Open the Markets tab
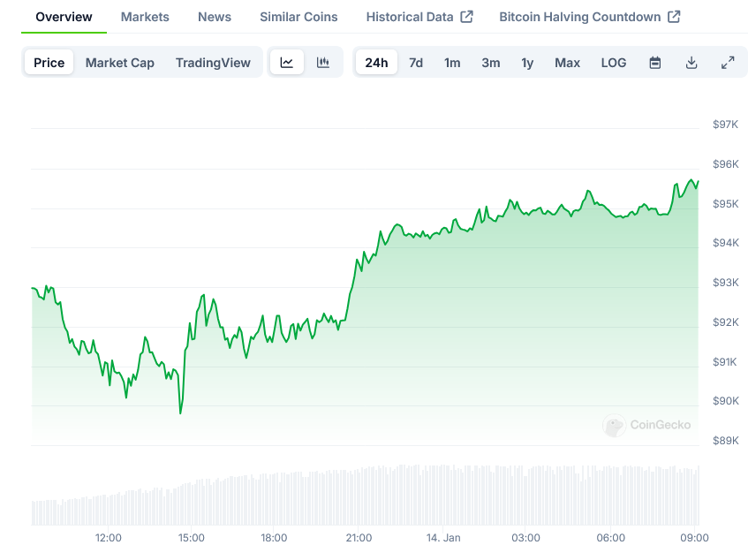Screen dimensions: 748x560 [x=145, y=17]
